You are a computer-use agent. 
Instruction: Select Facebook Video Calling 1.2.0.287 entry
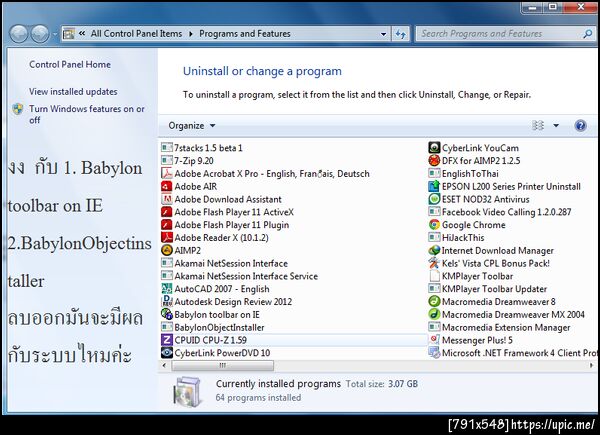coord(500,212)
